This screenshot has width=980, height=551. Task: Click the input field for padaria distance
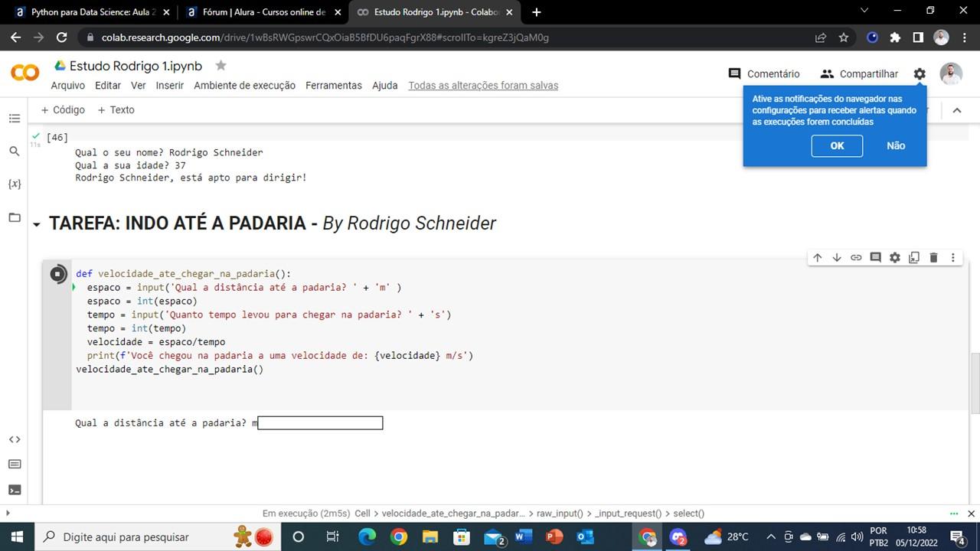[320, 423]
